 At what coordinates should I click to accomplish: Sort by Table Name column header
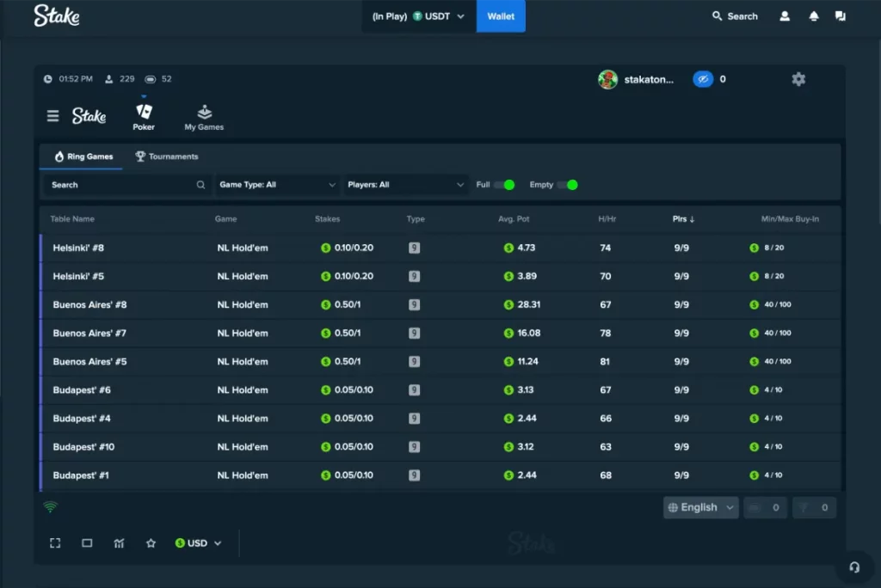coord(72,219)
